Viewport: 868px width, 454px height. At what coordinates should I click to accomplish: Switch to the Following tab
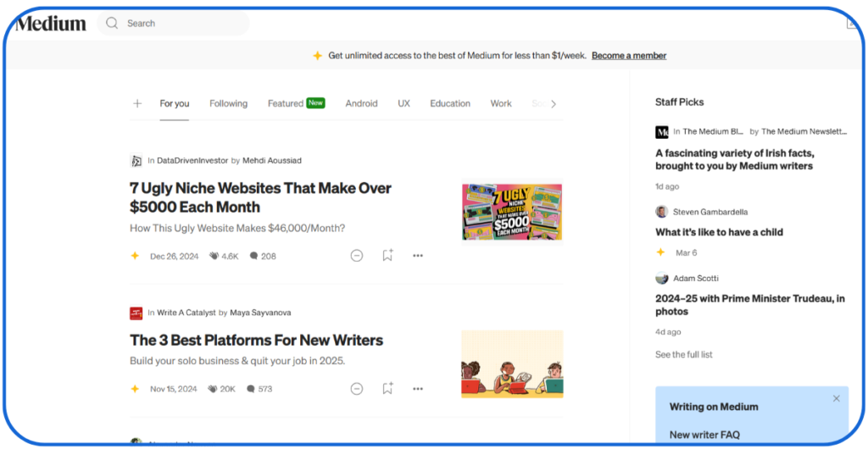[x=228, y=103]
